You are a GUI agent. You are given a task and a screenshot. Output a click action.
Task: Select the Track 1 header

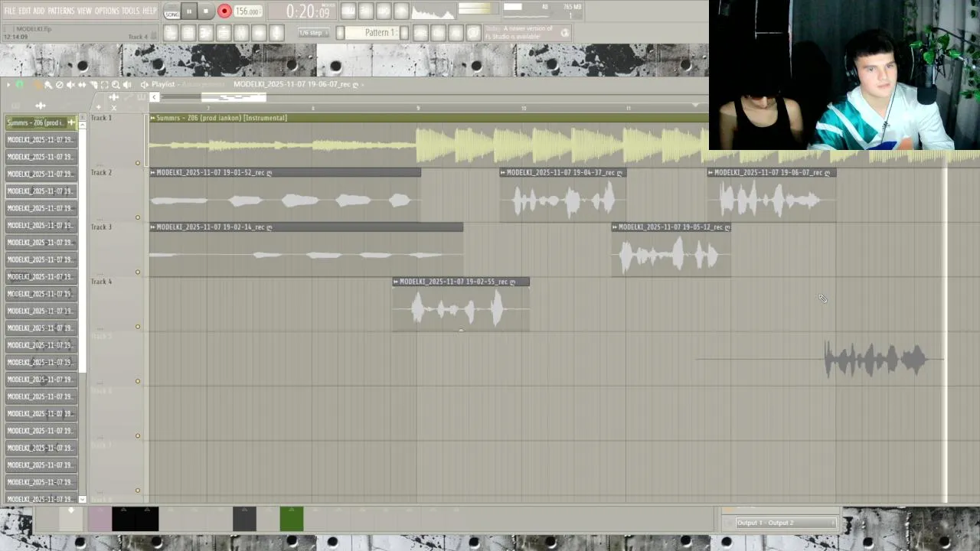point(116,140)
